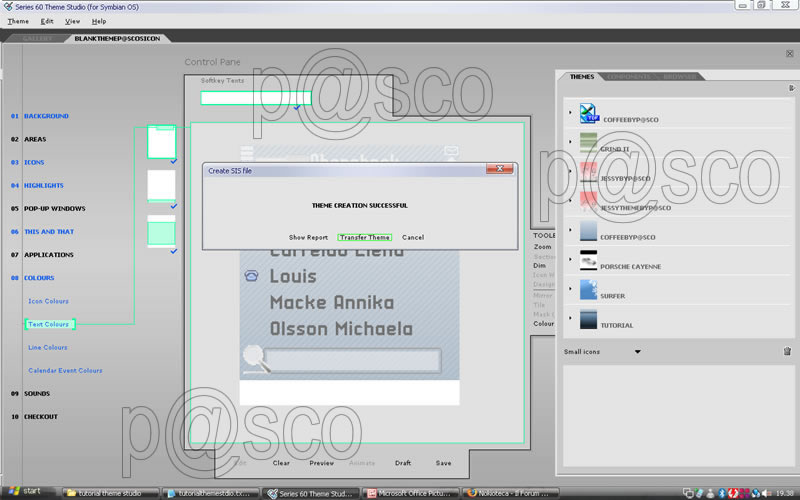The height and width of the screenshot is (500, 800).
Task: Click the Preview button below the canvas
Action: tap(321, 463)
